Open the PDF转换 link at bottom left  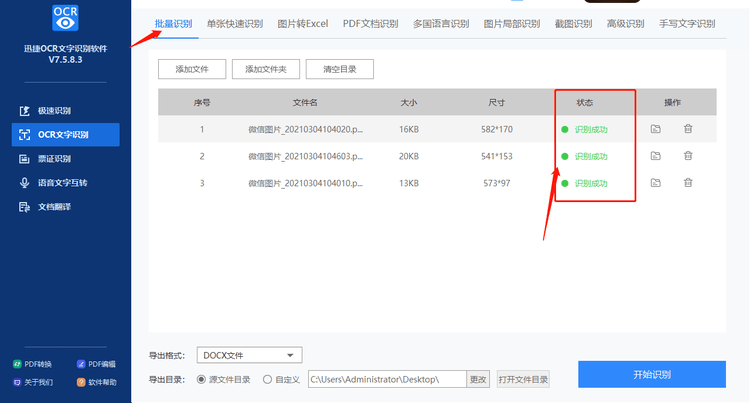tap(33, 364)
